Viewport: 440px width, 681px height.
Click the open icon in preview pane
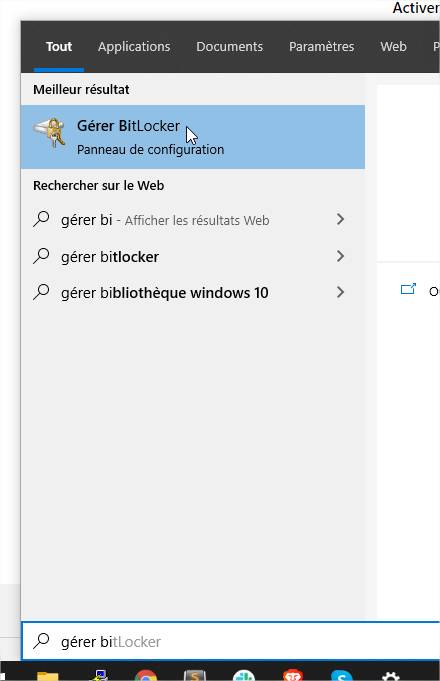coord(408,289)
